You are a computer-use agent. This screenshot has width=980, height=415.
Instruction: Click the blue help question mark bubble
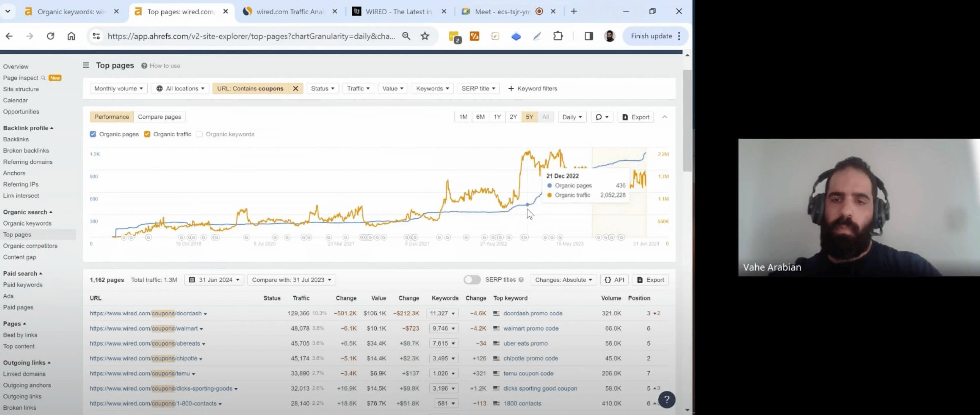coord(666,400)
